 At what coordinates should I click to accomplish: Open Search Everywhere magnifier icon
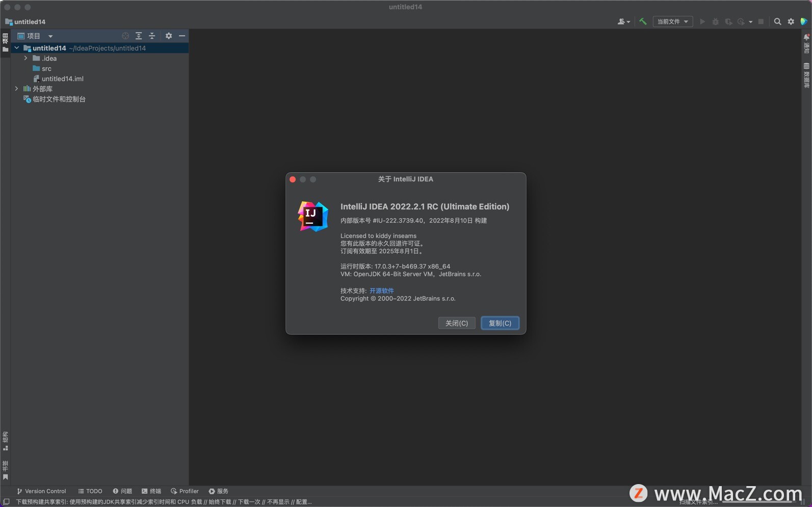click(777, 21)
